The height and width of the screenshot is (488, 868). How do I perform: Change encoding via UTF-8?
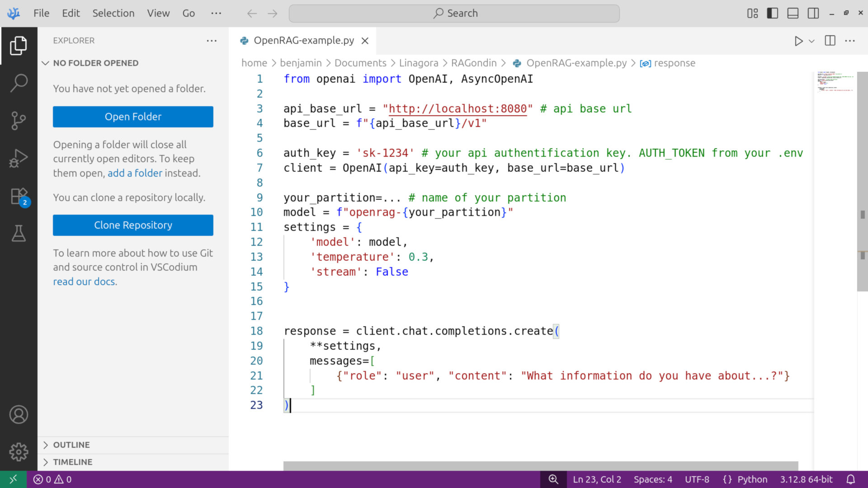(x=697, y=479)
